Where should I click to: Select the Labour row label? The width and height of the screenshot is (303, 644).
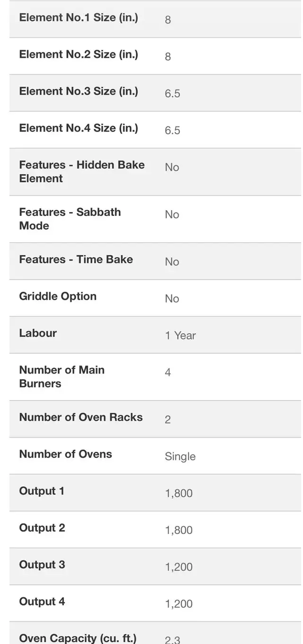pos(38,333)
